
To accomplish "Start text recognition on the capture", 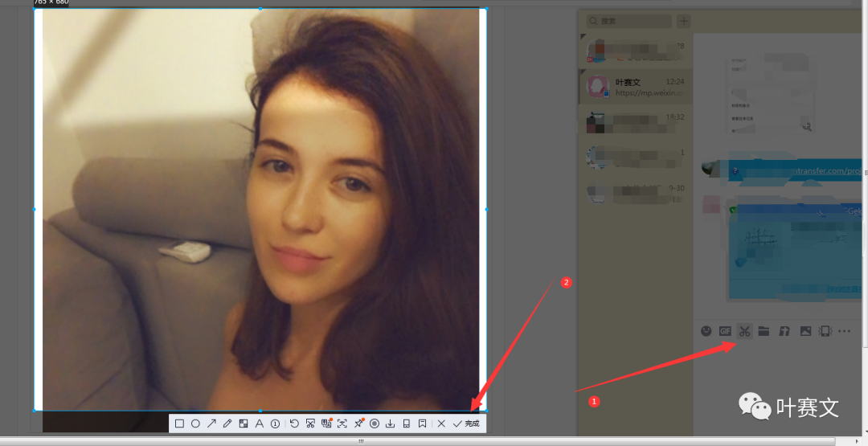I will 342,423.
